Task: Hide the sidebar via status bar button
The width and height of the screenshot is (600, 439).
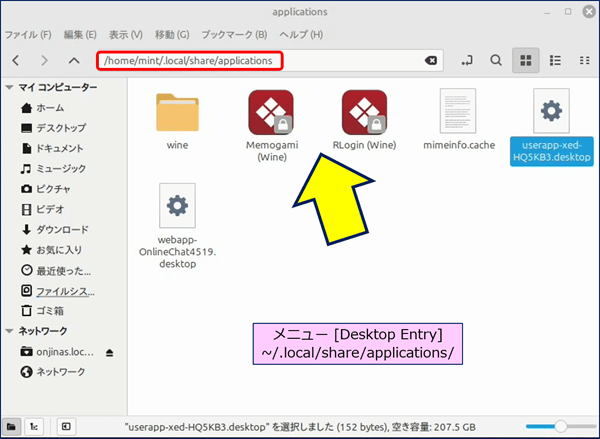Action: [x=66, y=426]
